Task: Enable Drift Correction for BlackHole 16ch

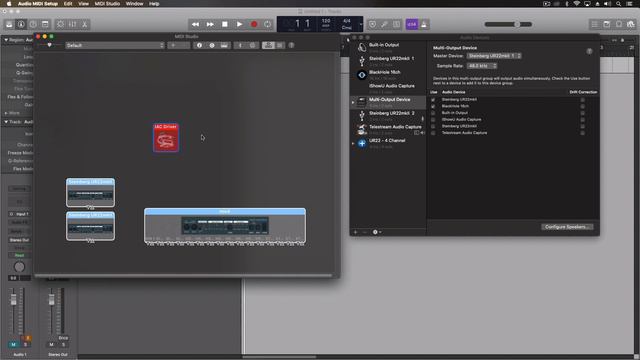Action: [x=582, y=106]
